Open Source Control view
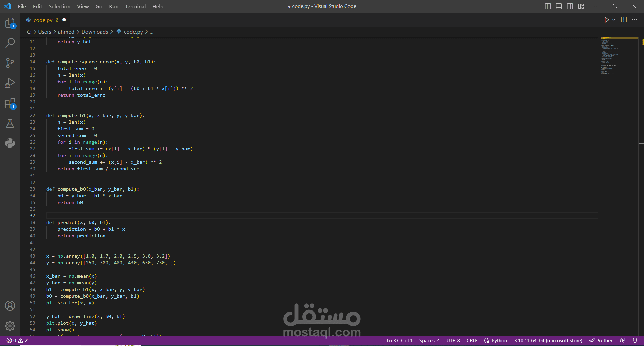The image size is (644, 346). pos(10,63)
